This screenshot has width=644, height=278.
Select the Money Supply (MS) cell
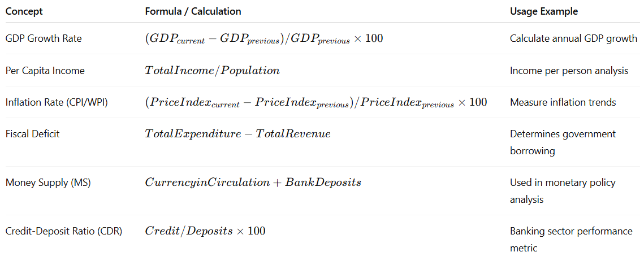point(48,183)
